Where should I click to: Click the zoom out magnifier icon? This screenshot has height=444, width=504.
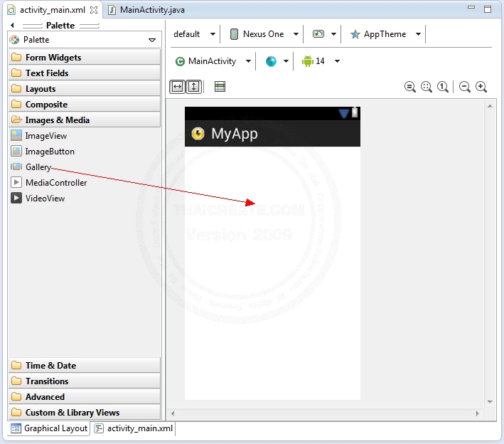pos(465,87)
